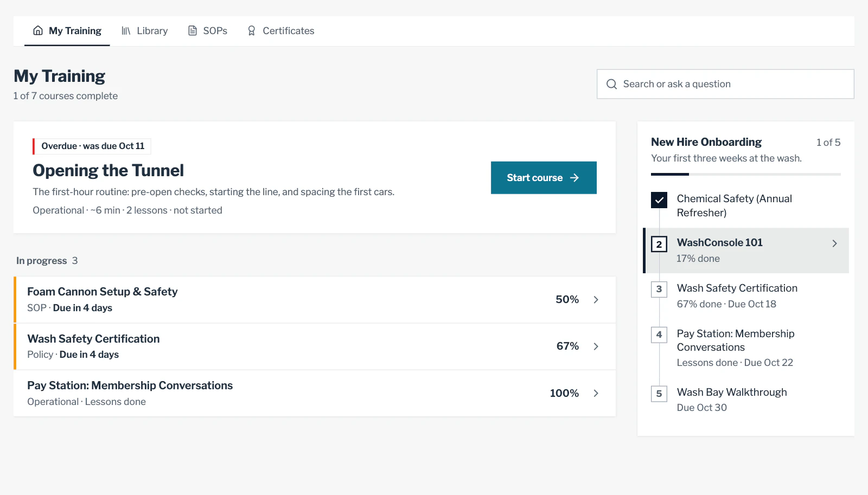Click Lessons done Due Oct 22 text
The width and height of the screenshot is (868, 495).
[735, 363]
